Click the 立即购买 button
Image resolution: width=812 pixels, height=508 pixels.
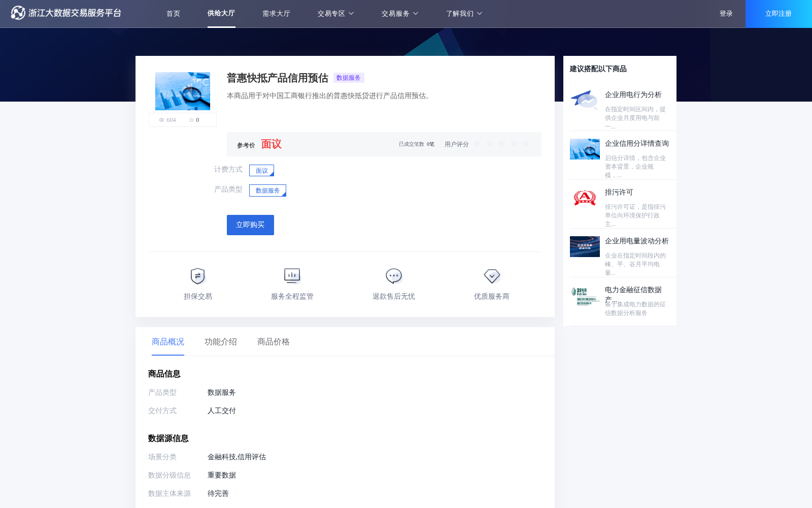click(x=250, y=225)
